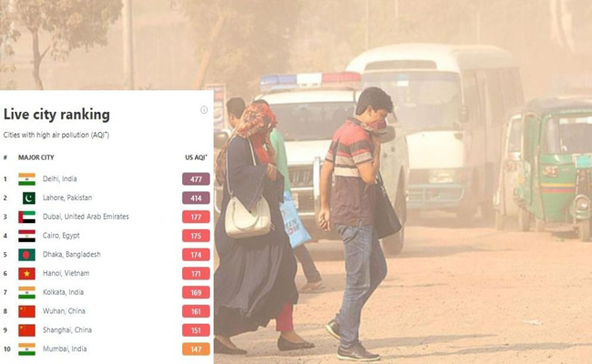Click the UAE flag for Dubai
This screenshot has height=364, width=592.
(26, 217)
